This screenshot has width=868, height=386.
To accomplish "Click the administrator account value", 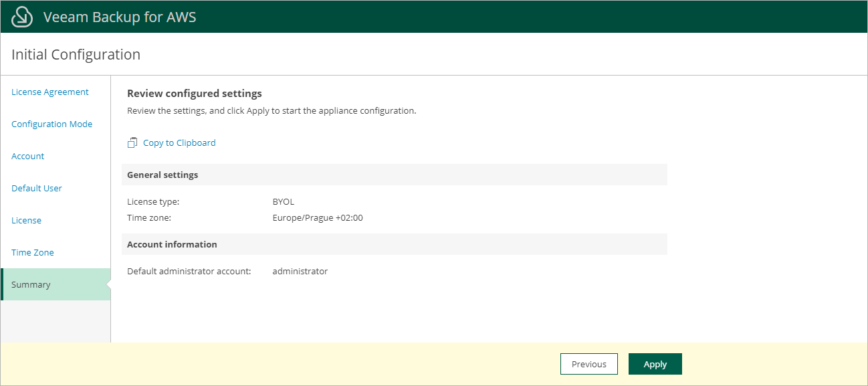I will click(300, 271).
